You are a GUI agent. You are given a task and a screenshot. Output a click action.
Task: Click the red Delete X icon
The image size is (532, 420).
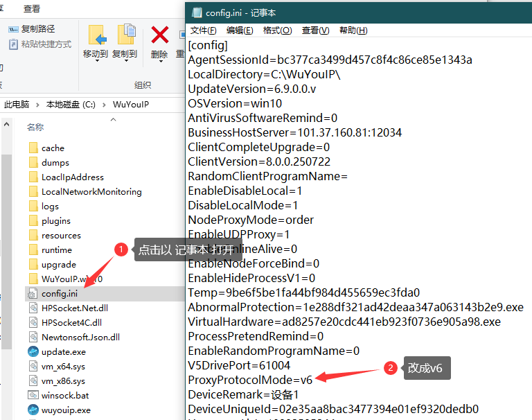[x=160, y=35]
